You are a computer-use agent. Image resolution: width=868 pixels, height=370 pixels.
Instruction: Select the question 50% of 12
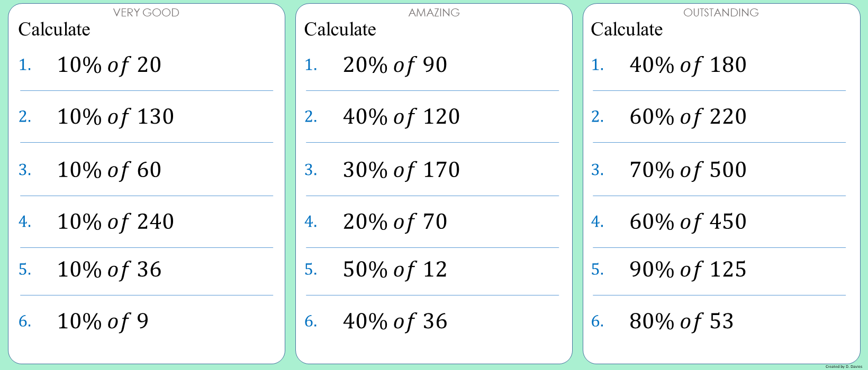coord(395,270)
